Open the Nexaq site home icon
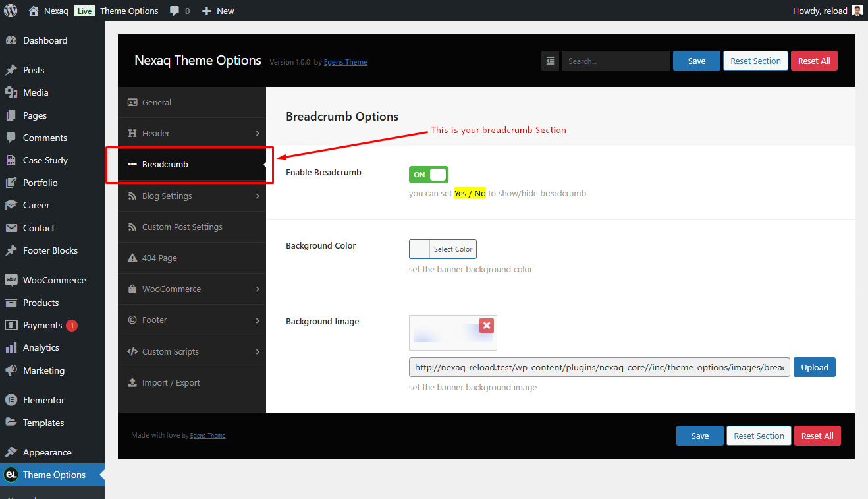Screen dimensions: 868x499 point(34,11)
